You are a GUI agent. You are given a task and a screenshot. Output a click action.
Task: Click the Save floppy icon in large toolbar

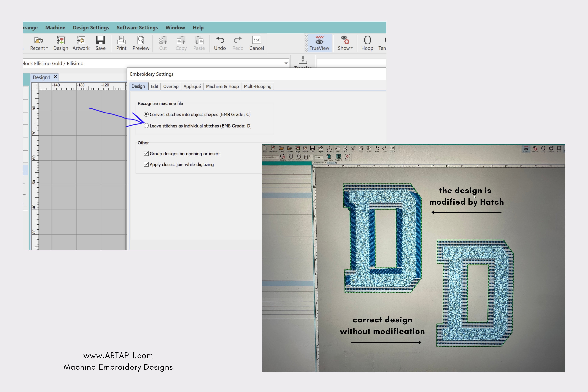[101, 43]
